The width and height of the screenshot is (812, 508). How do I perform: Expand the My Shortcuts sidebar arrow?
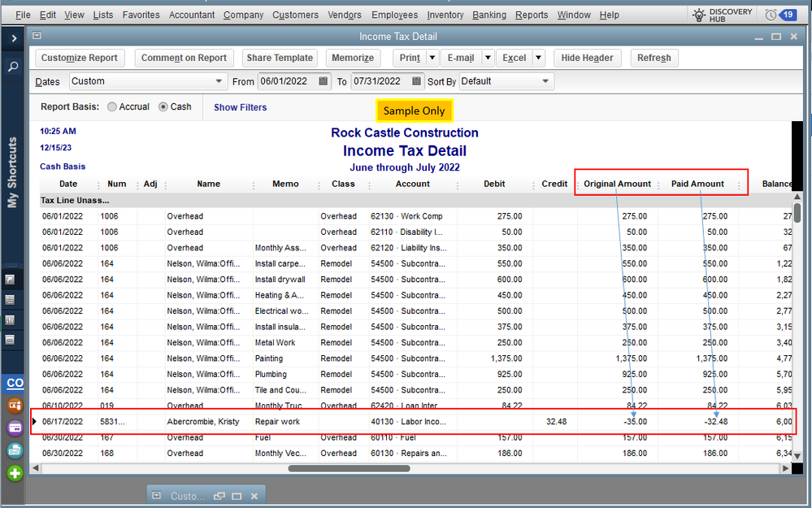coord(13,38)
